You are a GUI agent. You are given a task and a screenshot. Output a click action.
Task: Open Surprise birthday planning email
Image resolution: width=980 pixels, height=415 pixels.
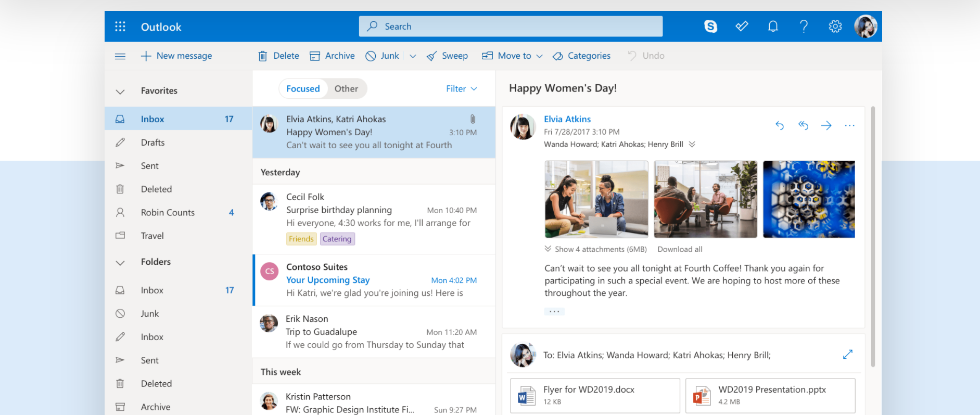pos(374,219)
